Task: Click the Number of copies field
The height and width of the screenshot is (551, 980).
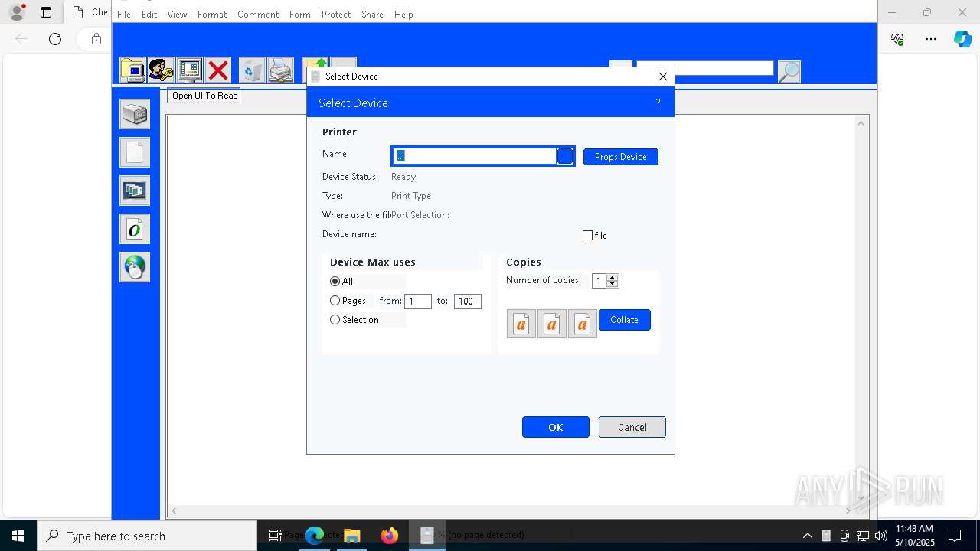Action: point(599,281)
